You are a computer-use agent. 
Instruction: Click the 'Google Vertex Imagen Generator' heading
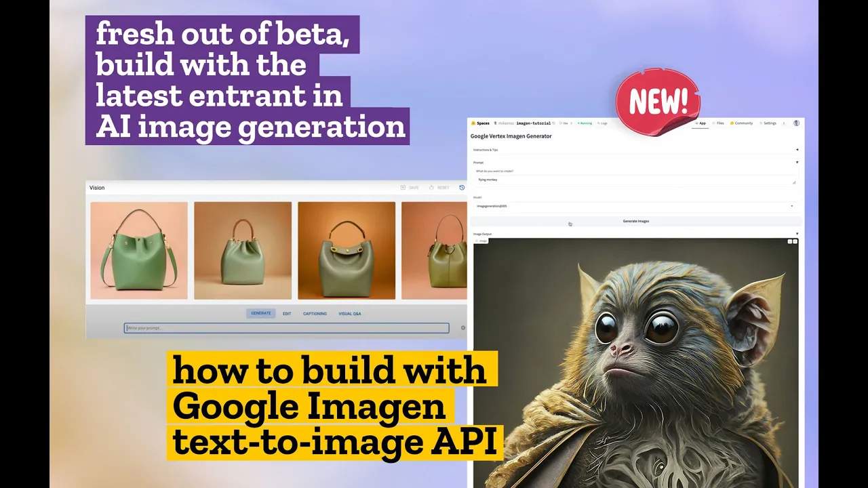[511, 136]
